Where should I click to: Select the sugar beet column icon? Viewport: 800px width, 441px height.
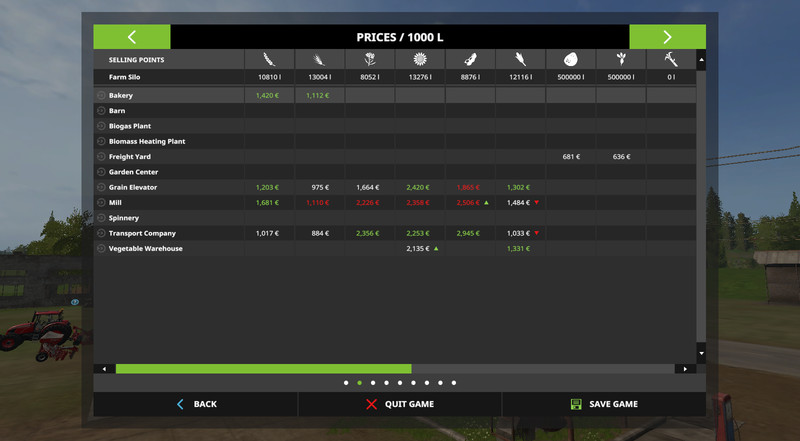point(621,60)
